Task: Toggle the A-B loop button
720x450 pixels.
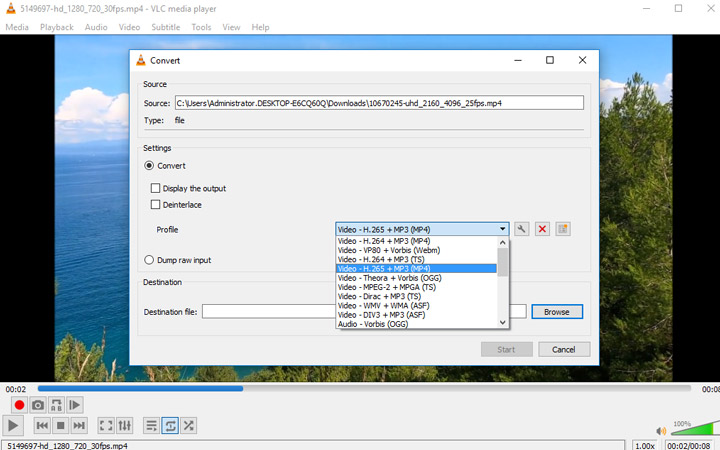Action: click(56, 405)
